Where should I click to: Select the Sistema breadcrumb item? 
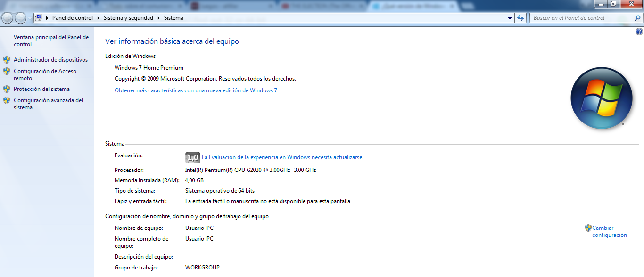tap(173, 18)
